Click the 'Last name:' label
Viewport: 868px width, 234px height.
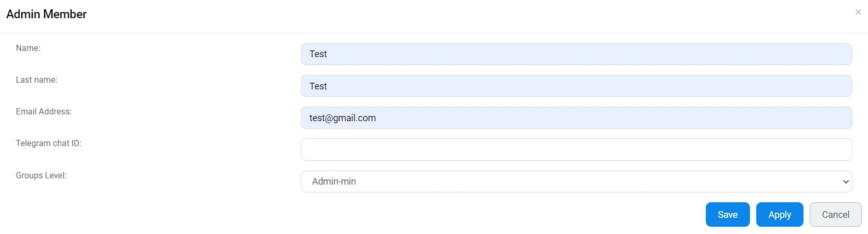(x=36, y=80)
